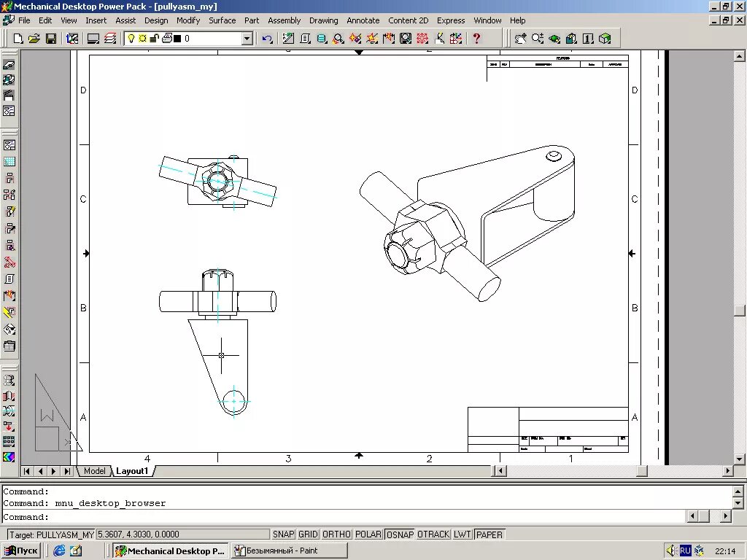Click drawing vertical scrollbar down arrow
The height and width of the screenshot is (560, 747).
pos(740,459)
